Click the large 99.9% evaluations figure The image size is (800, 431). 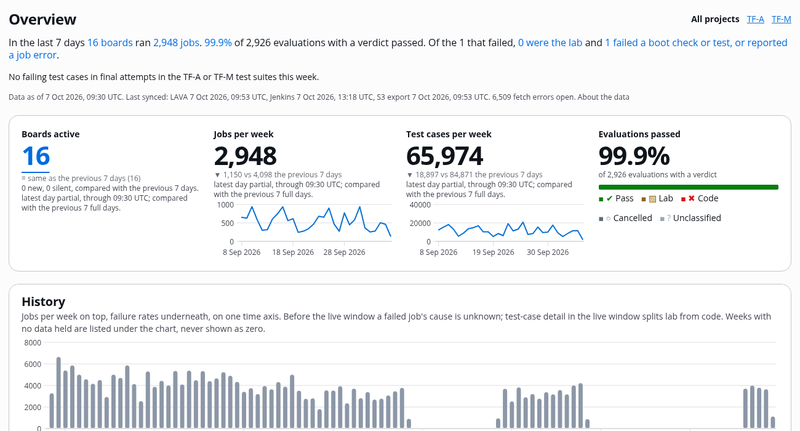pos(634,156)
